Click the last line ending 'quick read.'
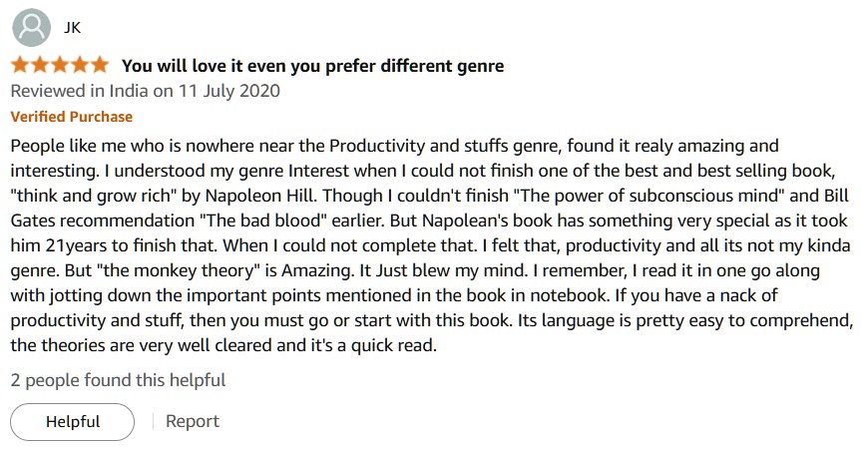Viewport: 868px width, 451px height. 223,345
